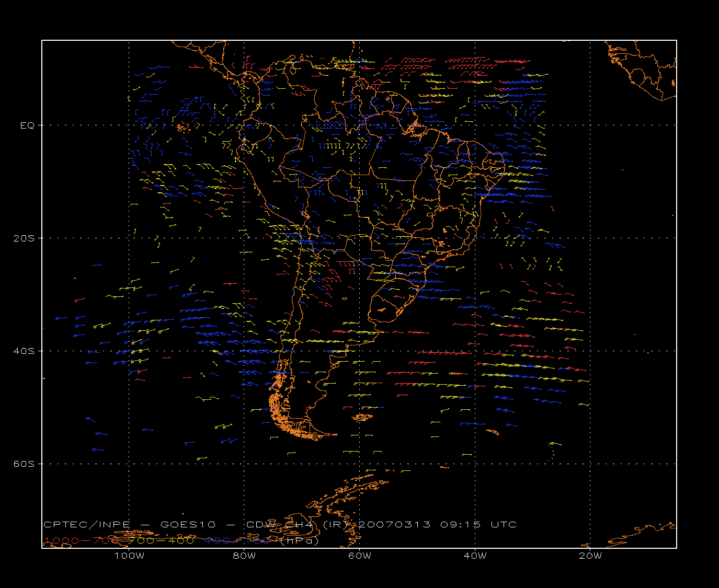Click the 09:15 UTC time text
719x588 pixels.
coord(479,525)
